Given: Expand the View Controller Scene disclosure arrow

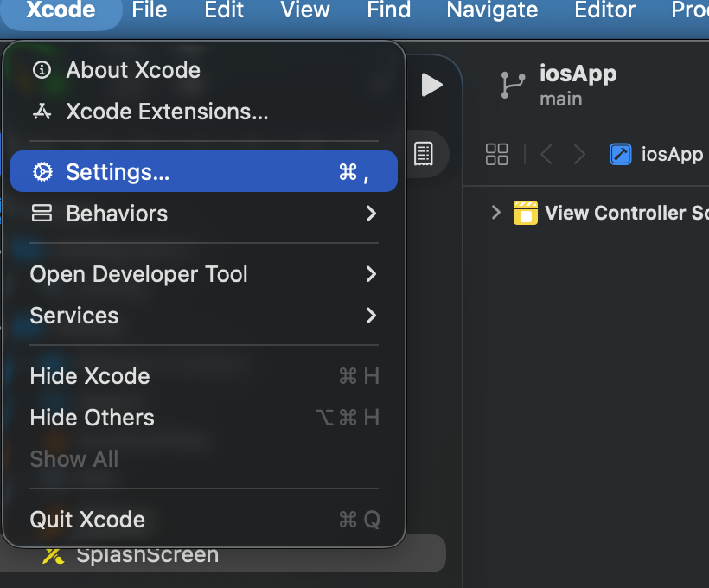Looking at the screenshot, I should 495,213.
